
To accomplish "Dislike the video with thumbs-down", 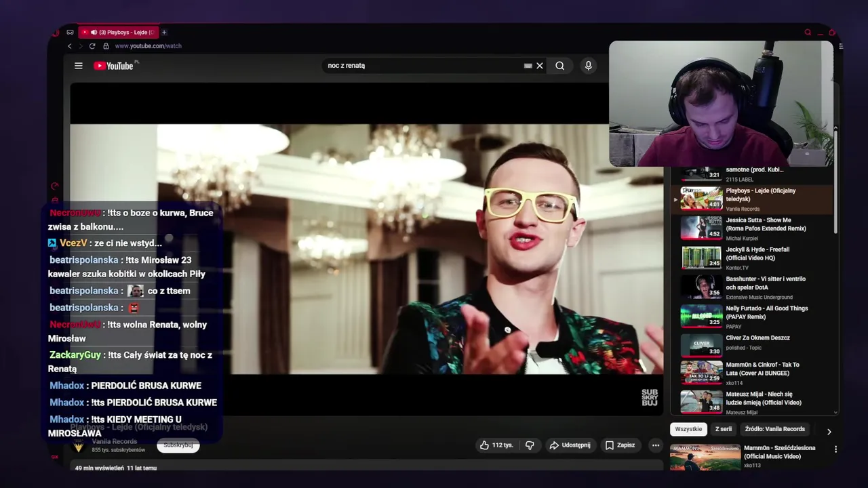I will (x=530, y=445).
